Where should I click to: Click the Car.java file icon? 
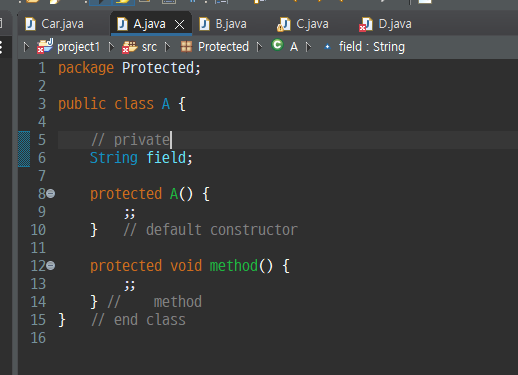[x=31, y=24]
